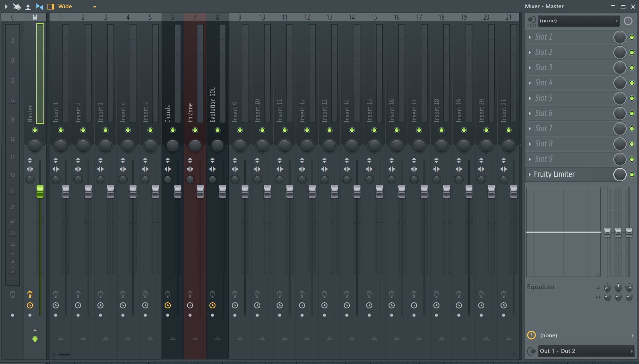The image size is (639, 364).
Task: Disable the Fruity Limiter effect LED
Action: pyautogui.click(x=632, y=175)
